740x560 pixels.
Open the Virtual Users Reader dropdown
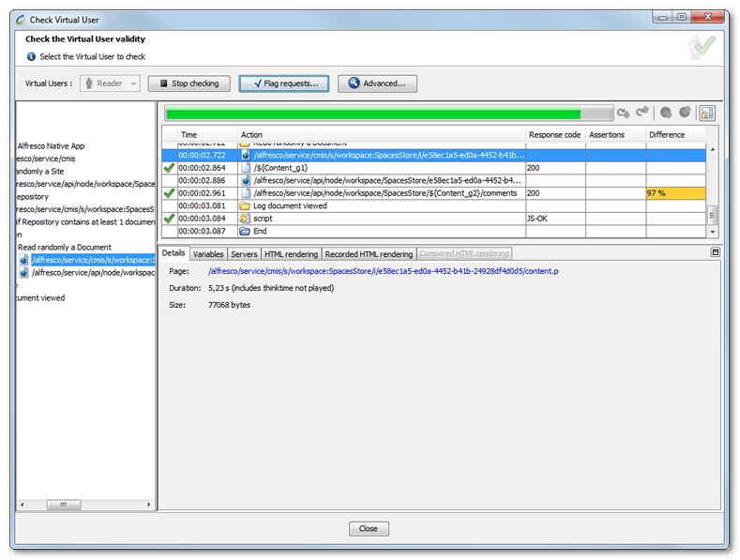111,83
